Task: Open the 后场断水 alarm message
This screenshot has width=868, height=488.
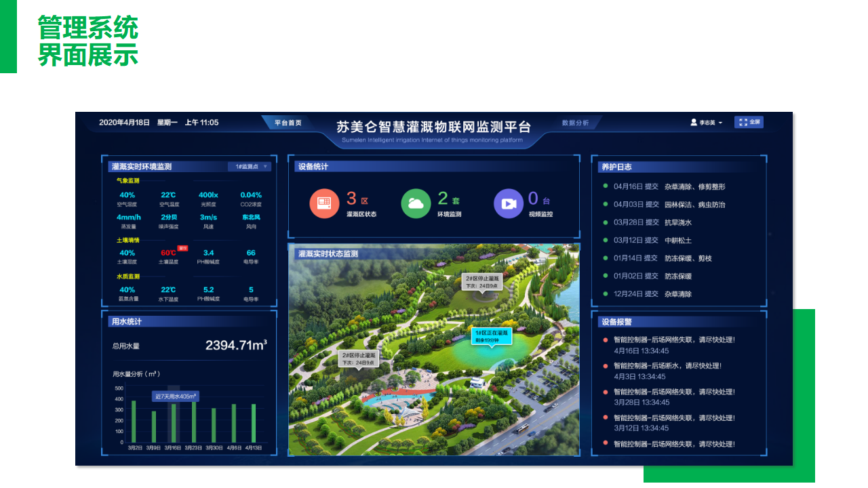Action: coord(667,365)
